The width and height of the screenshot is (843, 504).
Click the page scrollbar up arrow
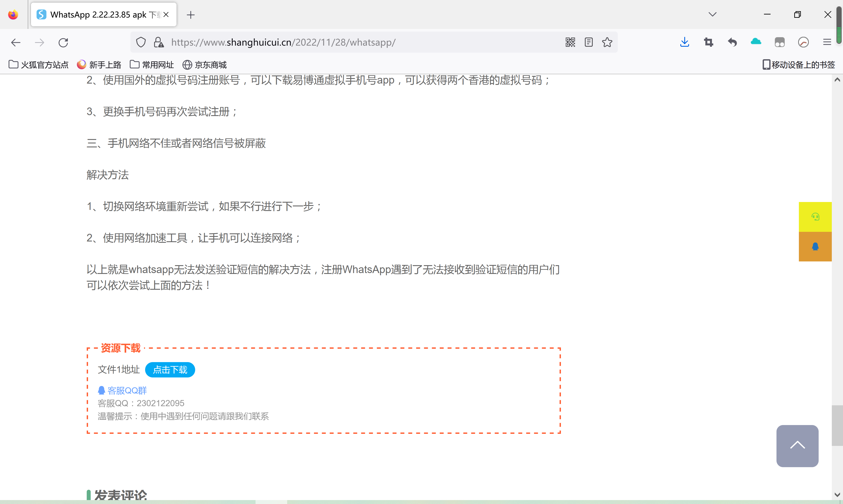pyautogui.click(x=837, y=80)
